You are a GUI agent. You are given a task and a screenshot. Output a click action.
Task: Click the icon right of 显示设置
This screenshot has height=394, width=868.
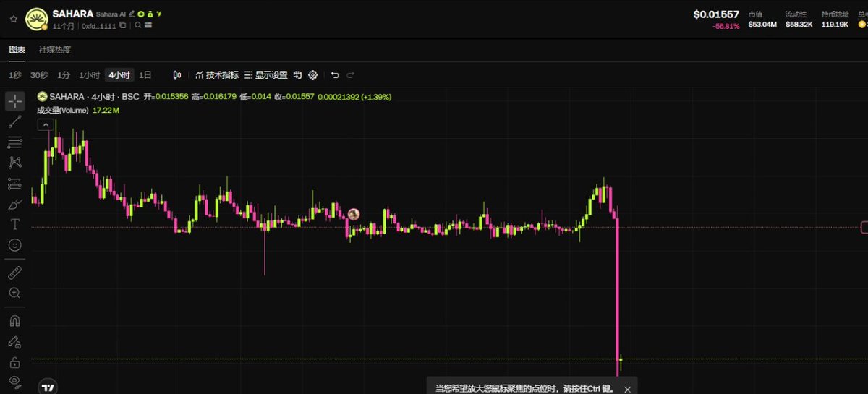297,74
